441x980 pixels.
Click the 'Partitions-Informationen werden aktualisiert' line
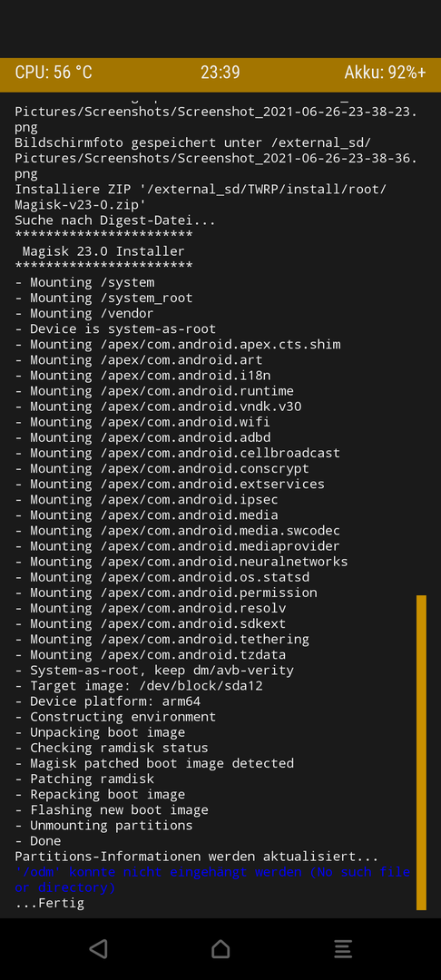196,857
